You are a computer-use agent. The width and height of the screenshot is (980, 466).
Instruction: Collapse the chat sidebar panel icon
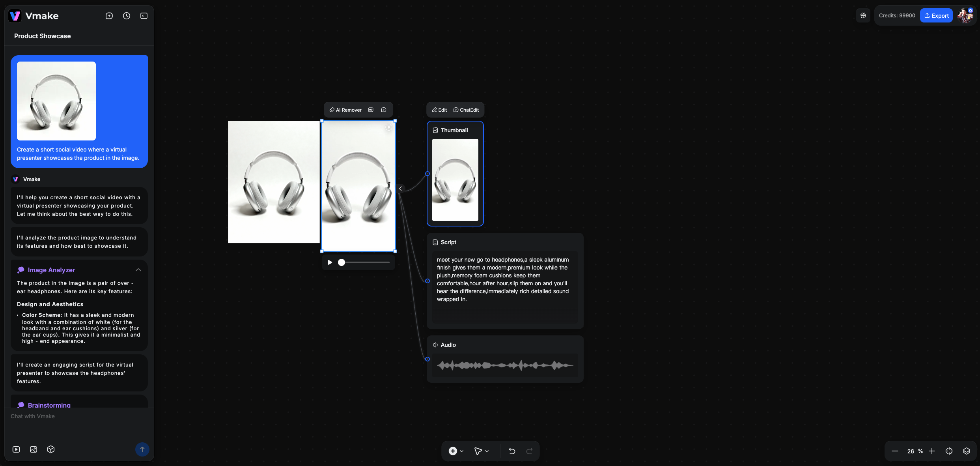144,16
